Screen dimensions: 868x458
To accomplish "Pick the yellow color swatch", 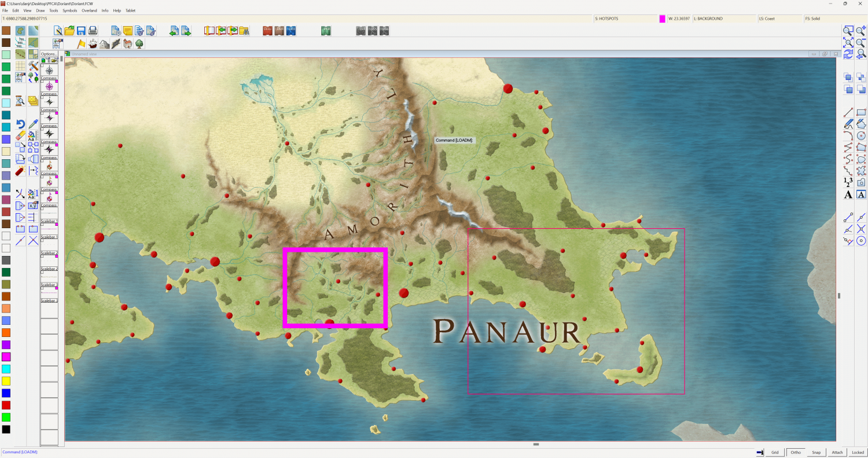I will pos(6,381).
